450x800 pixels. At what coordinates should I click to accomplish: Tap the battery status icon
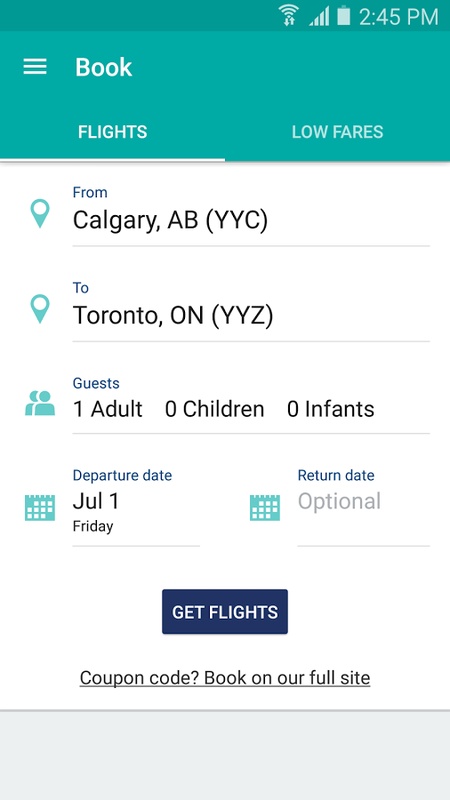[x=344, y=15]
